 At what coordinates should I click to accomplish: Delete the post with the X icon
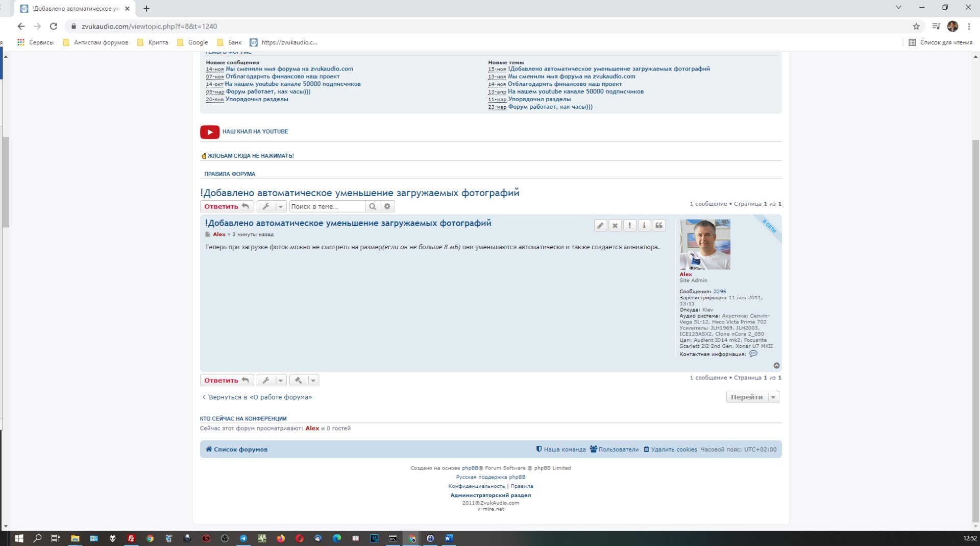pyautogui.click(x=615, y=226)
